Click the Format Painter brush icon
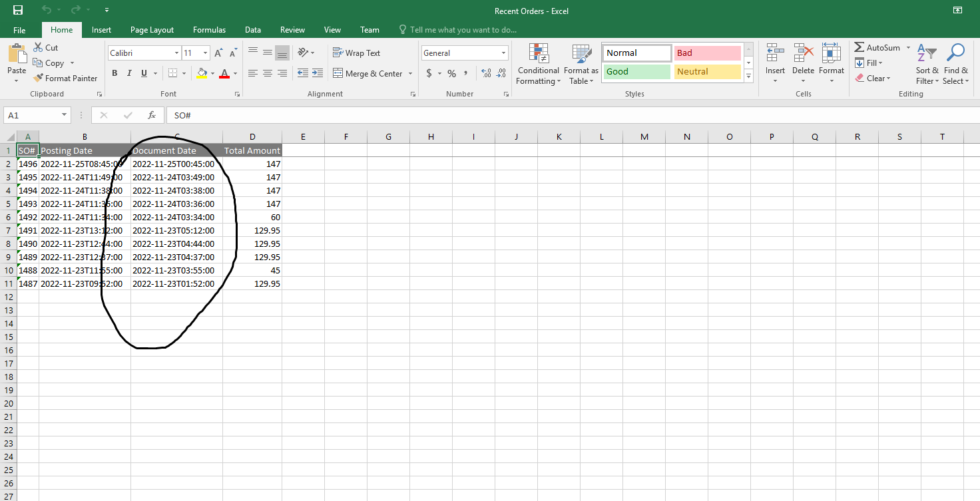Screen dimensions: 980x501 pos(39,79)
